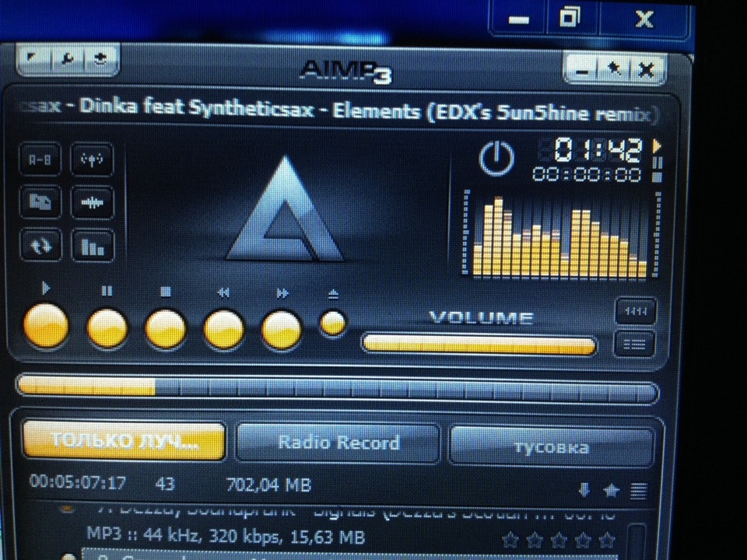Adjust the Volume slider
The image size is (747, 560).
point(479,345)
